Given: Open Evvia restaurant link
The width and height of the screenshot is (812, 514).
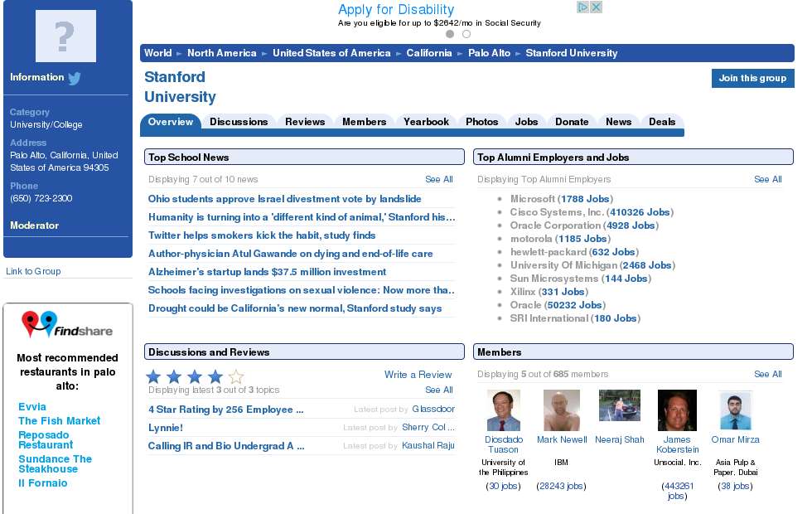Looking at the screenshot, I should (x=32, y=407).
